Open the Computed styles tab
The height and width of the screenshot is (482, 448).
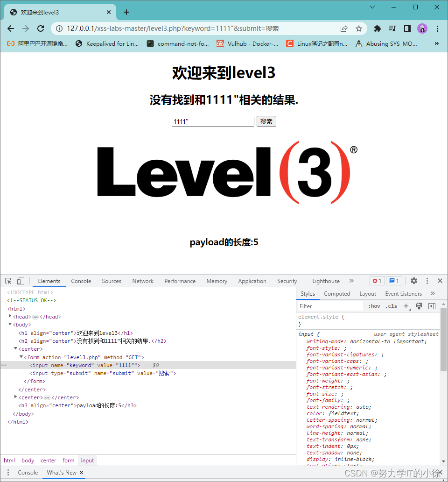pos(337,294)
